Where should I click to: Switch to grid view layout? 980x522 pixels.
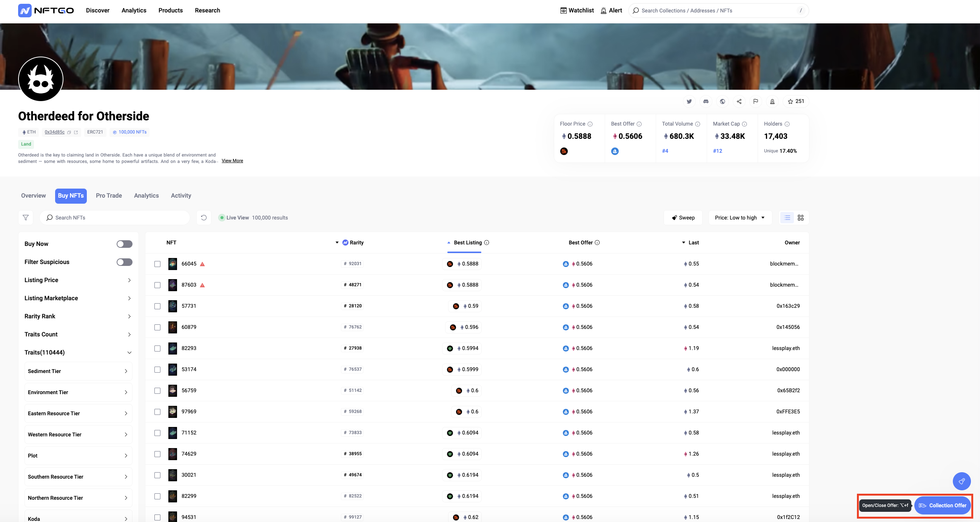[x=800, y=218]
